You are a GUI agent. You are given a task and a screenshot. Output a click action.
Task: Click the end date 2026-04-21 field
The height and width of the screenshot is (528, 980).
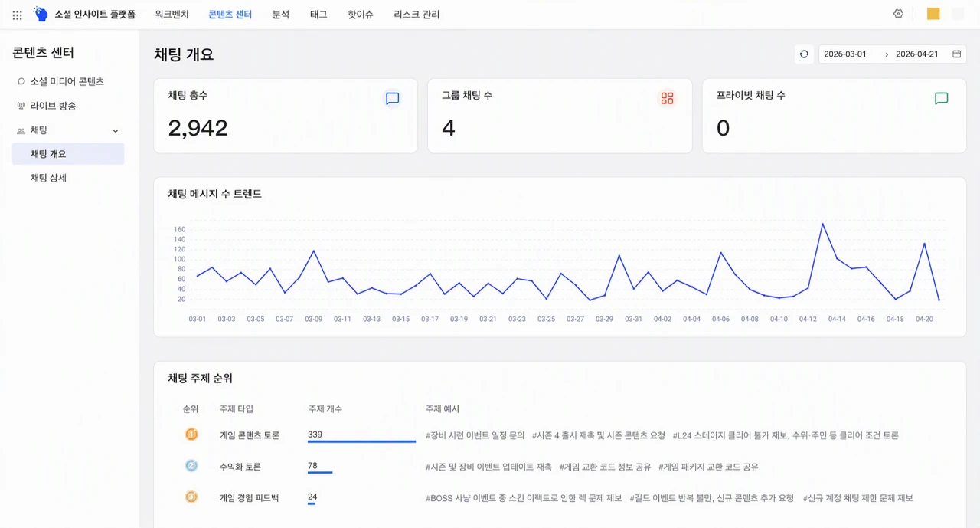pos(917,54)
